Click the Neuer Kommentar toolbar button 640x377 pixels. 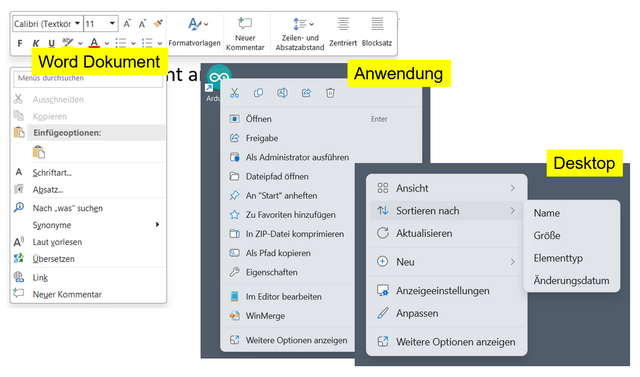(x=245, y=33)
